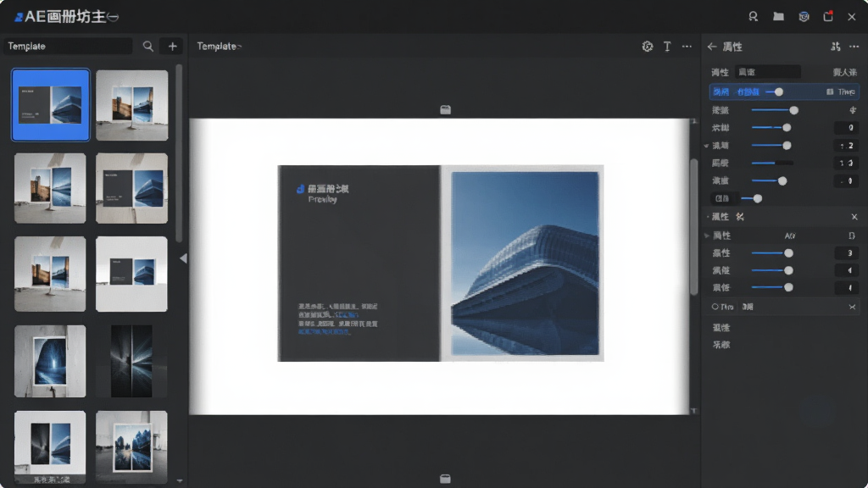Open the 属性 panel header three-dot menu
The height and width of the screenshot is (488, 868).
tap(854, 47)
